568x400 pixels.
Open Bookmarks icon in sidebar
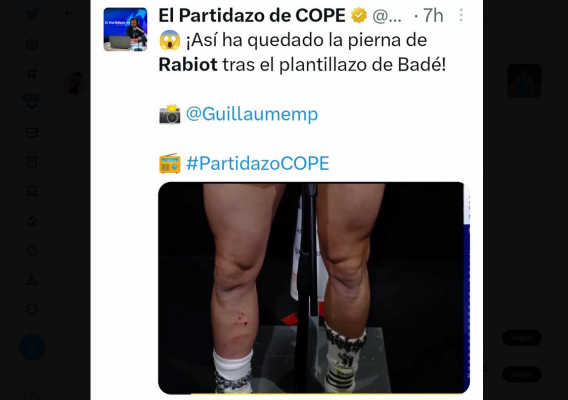point(32,191)
